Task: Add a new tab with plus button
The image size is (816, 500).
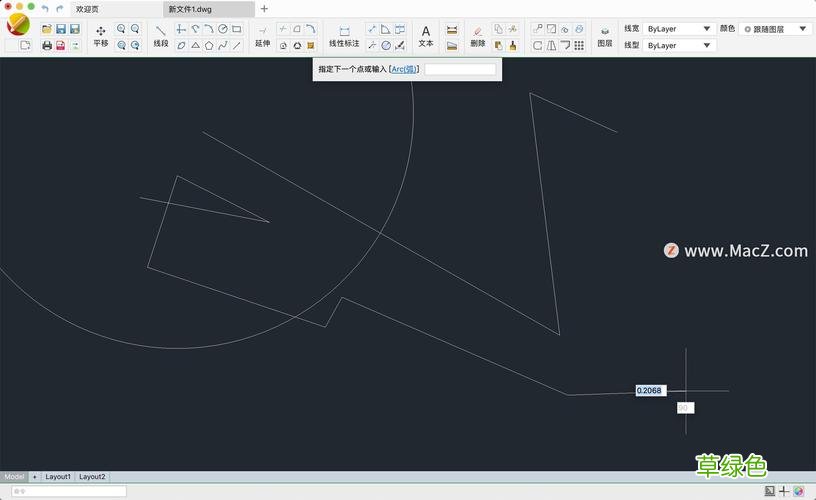Action: pyautogui.click(x=264, y=9)
